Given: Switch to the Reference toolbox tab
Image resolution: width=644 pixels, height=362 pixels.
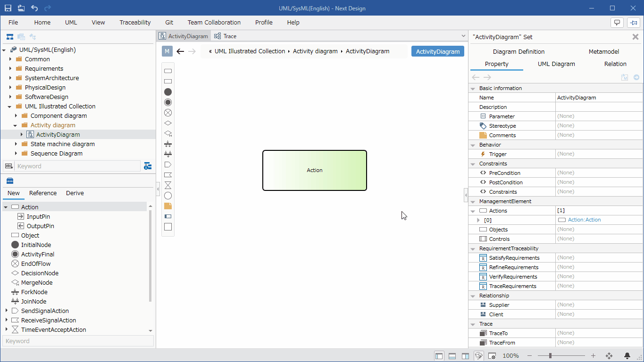Looking at the screenshot, I should [43, 193].
